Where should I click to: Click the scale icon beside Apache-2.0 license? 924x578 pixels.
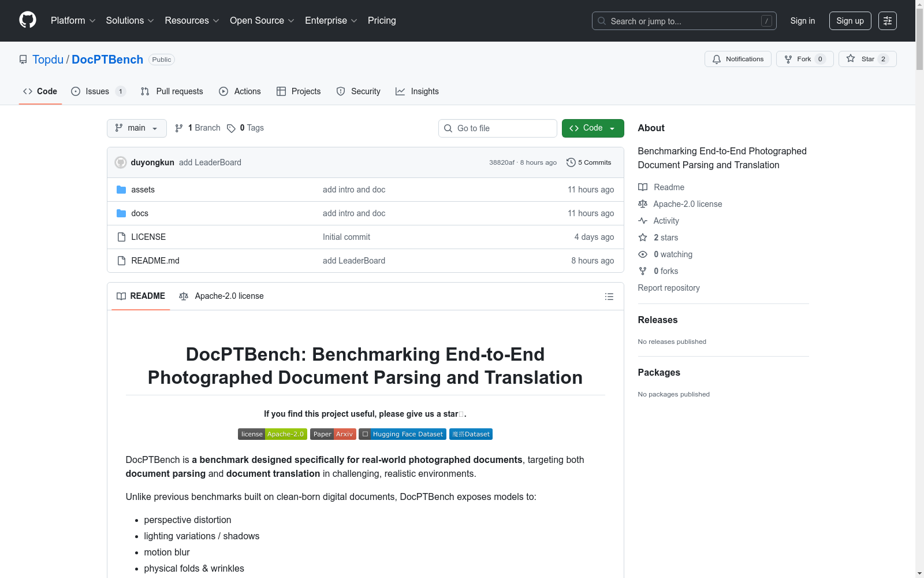pyautogui.click(x=643, y=204)
